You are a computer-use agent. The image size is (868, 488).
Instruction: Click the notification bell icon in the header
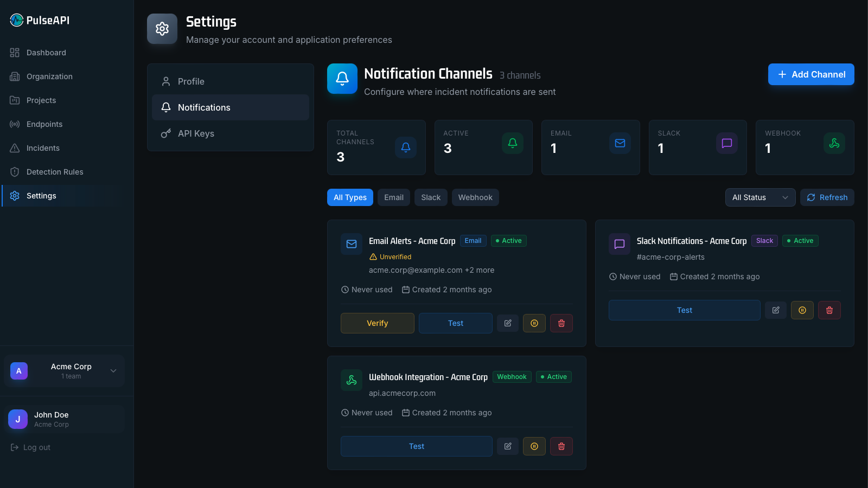pyautogui.click(x=342, y=79)
